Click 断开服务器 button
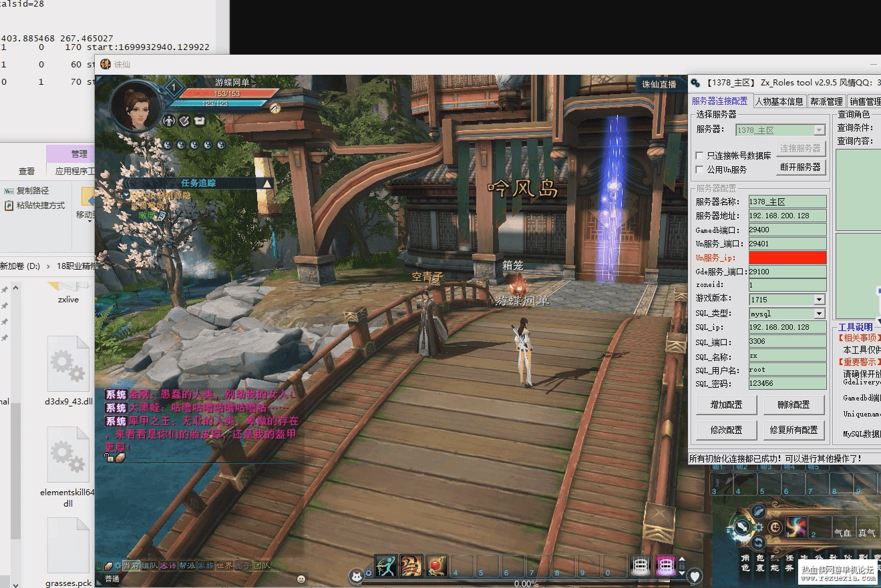The width and height of the screenshot is (881, 588). tap(801, 167)
